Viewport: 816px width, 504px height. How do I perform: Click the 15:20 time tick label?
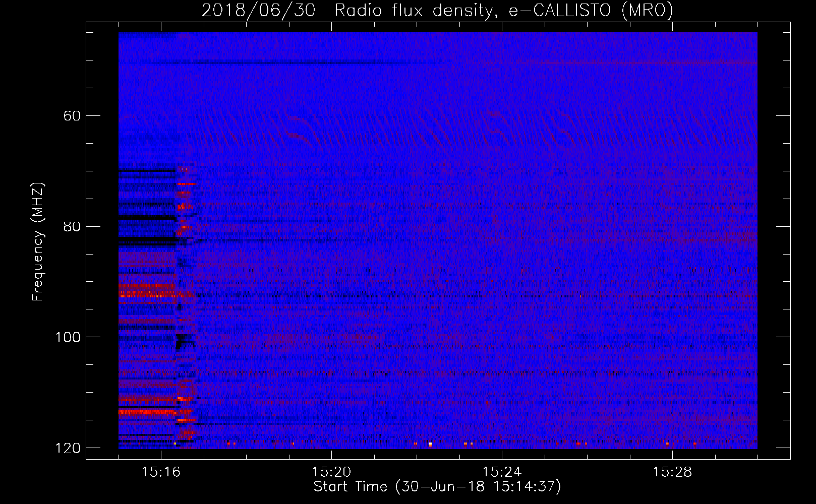[331, 472]
